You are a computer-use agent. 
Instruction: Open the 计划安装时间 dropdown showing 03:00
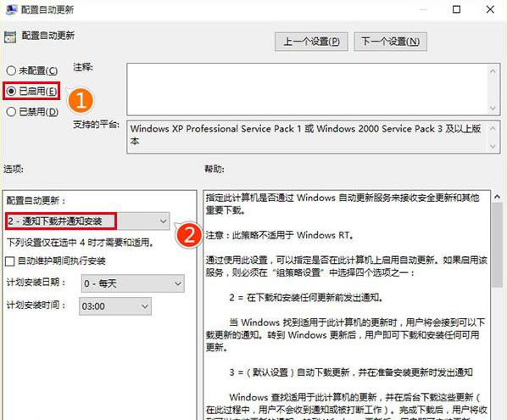114,306
